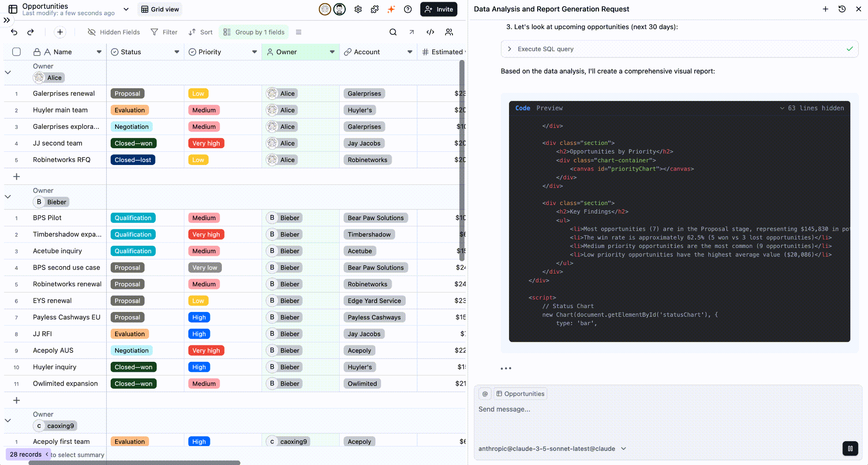
Task: Click the Group by 1 fields button
Action: coord(254,32)
